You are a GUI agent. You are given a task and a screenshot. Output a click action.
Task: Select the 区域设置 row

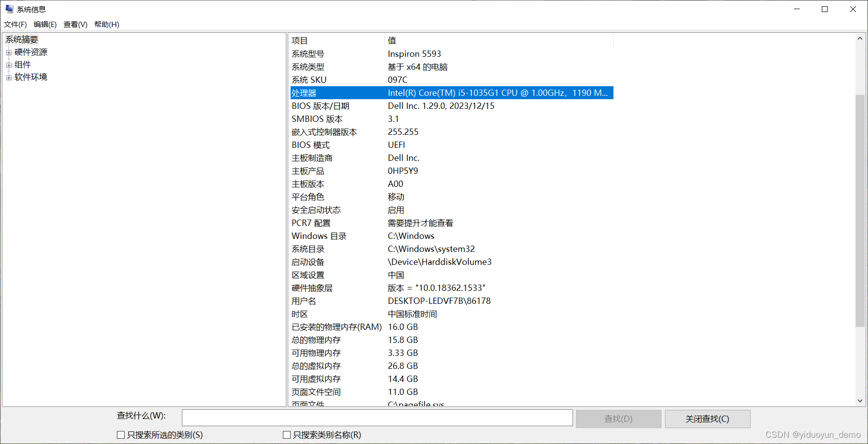coord(452,275)
